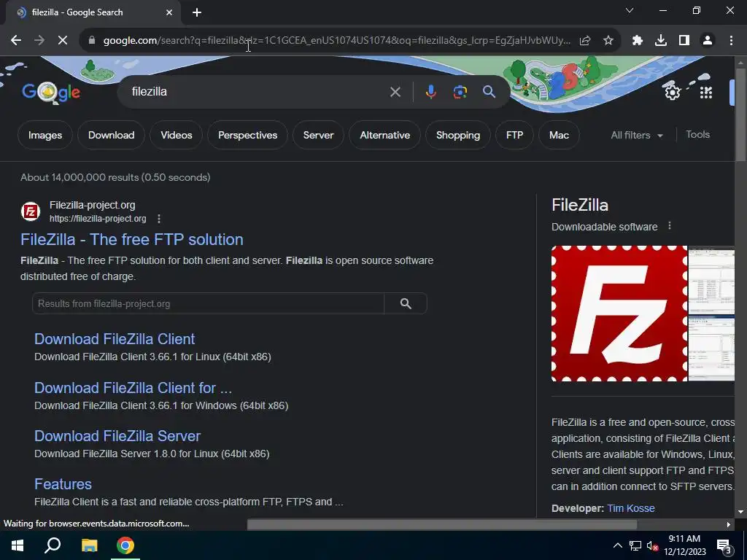Open the Windows Start button
Viewport: 747px width, 560px height.
18,545
